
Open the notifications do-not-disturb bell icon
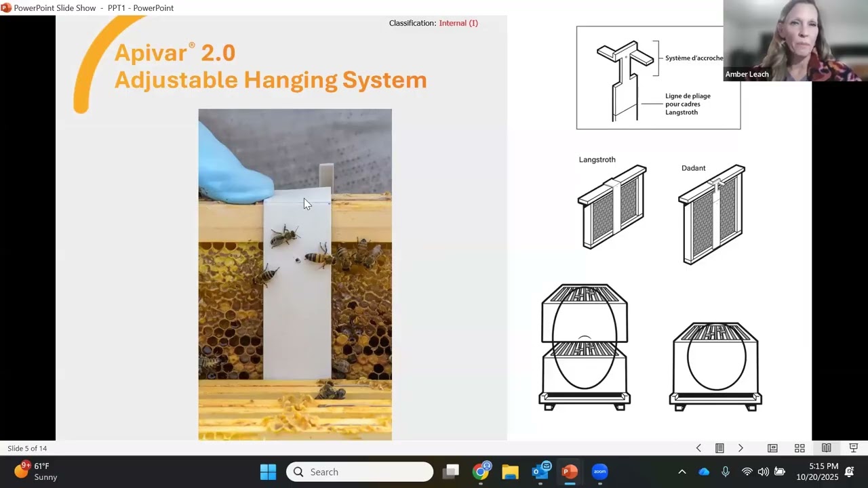(x=850, y=472)
